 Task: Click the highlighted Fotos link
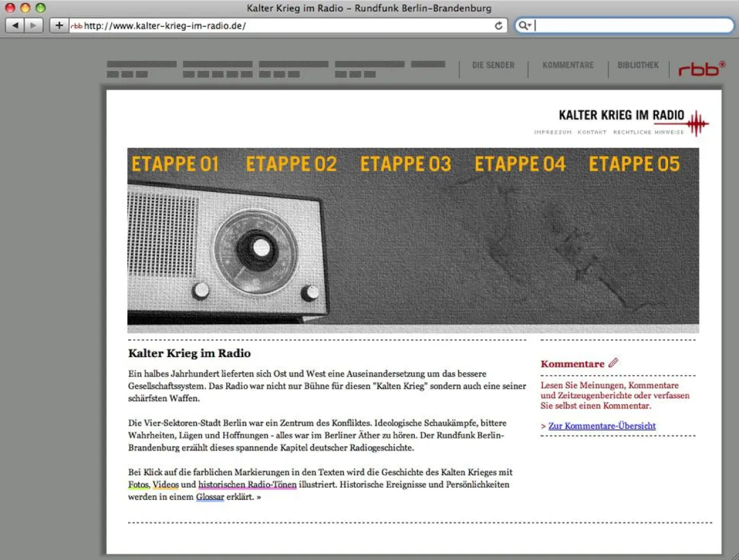(136, 484)
